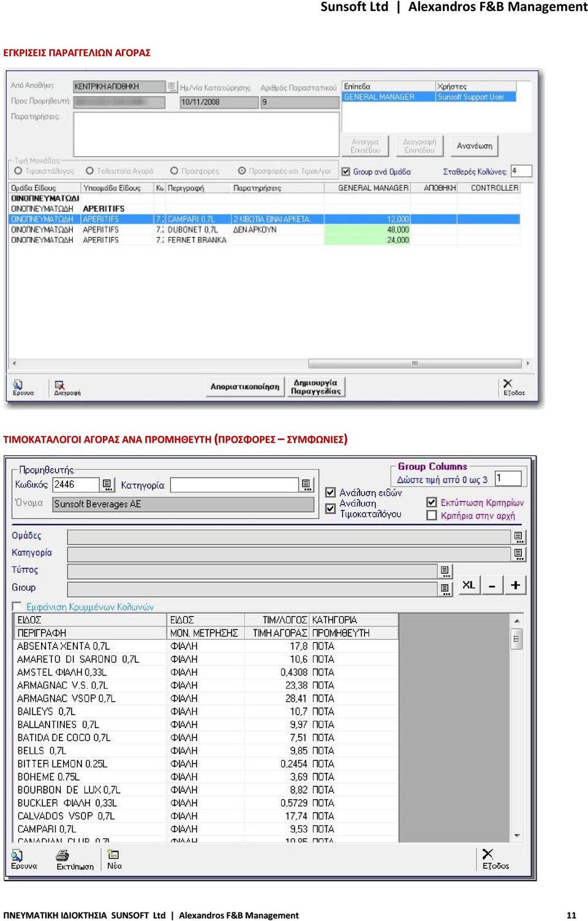The height and width of the screenshot is (921, 588).
Task: Click the Νέα new record icon
Action: pos(114,859)
